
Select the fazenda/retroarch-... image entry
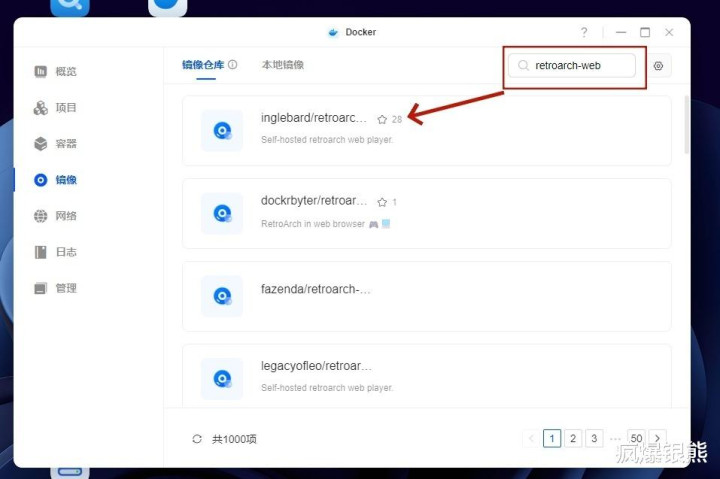point(427,296)
